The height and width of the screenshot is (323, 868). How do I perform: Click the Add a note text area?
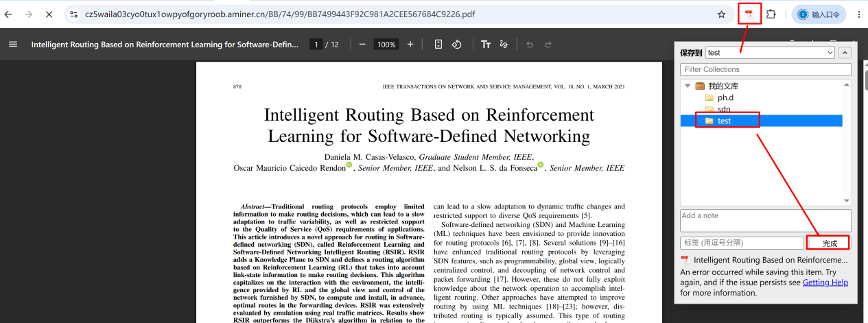coord(766,220)
